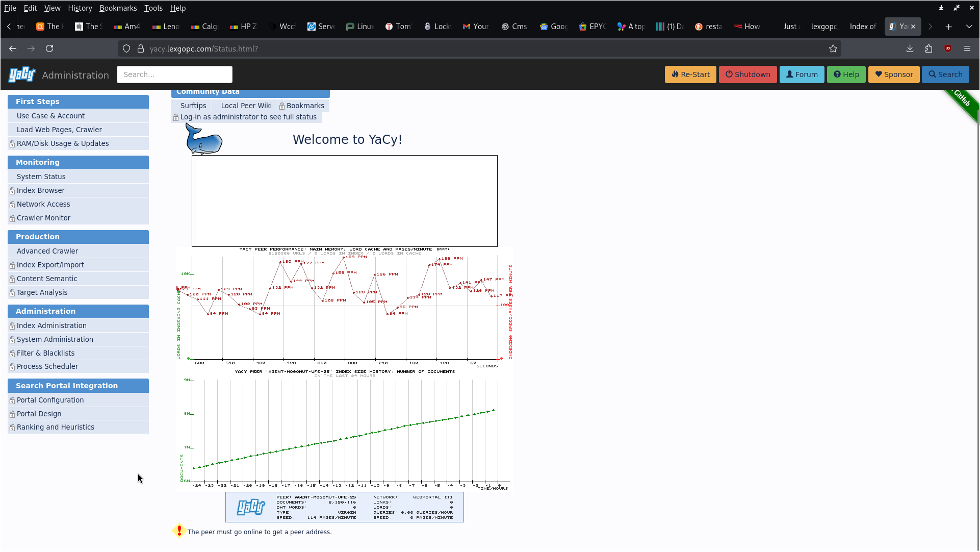The image size is (980, 552).
Task: Bookmark page with star icon
Action: coord(833,48)
